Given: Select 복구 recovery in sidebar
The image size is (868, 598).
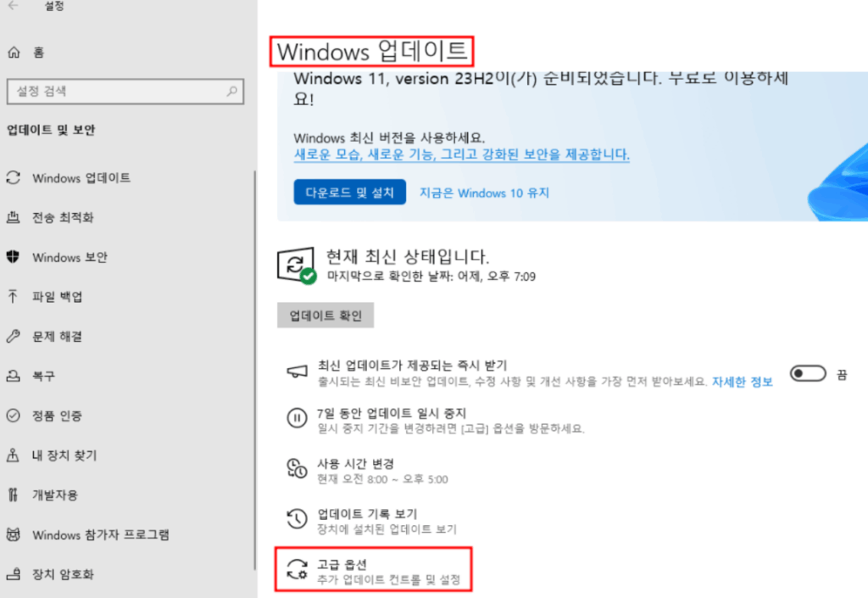Looking at the screenshot, I should (43, 376).
